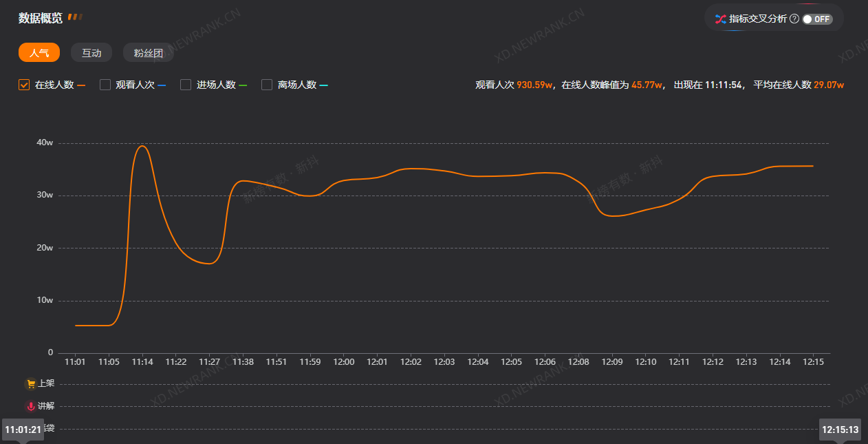Click the 上架 shopping cart icon
The image size is (868, 444).
point(31,384)
